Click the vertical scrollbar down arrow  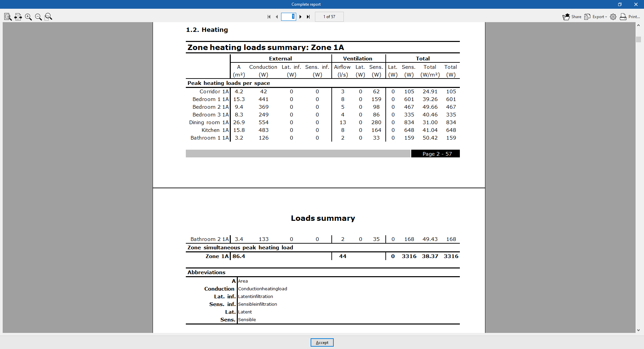(x=639, y=330)
